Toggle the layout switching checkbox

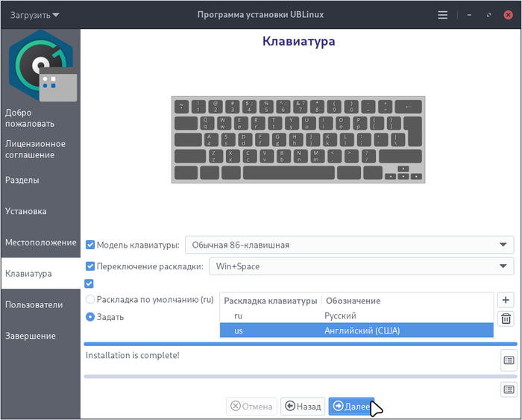(91, 266)
